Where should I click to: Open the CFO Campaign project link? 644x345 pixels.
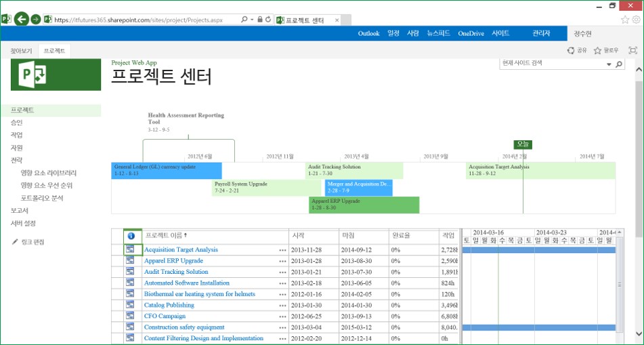tap(165, 317)
